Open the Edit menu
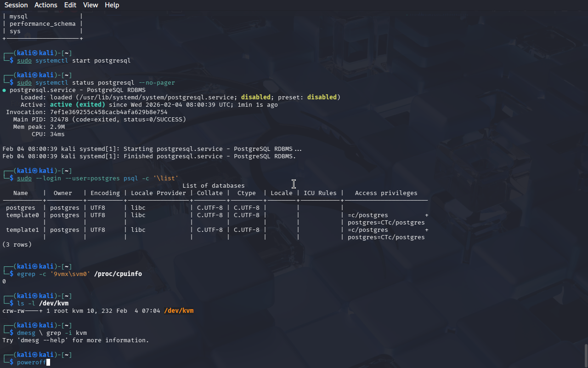 (70, 5)
